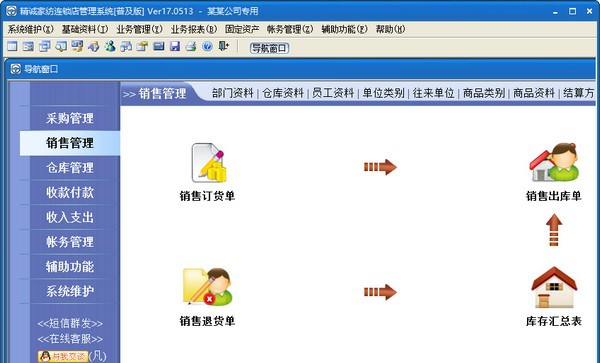Image resolution: width=600 pixels, height=363 pixels.
Task: Open the 仓库资料 link
Action: click(283, 93)
